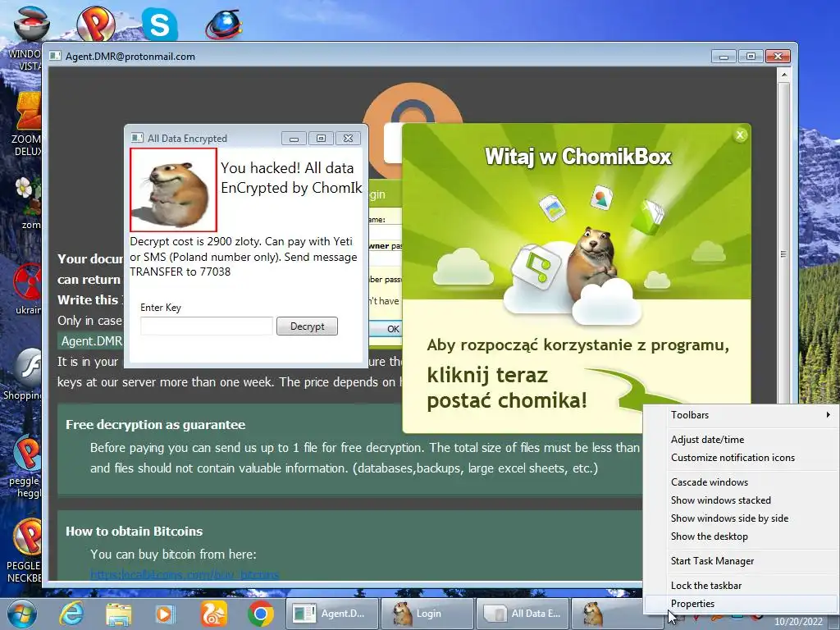This screenshot has height=630, width=840.
Task: Close the ChomikBox welcome popup
Action: coord(740,135)
